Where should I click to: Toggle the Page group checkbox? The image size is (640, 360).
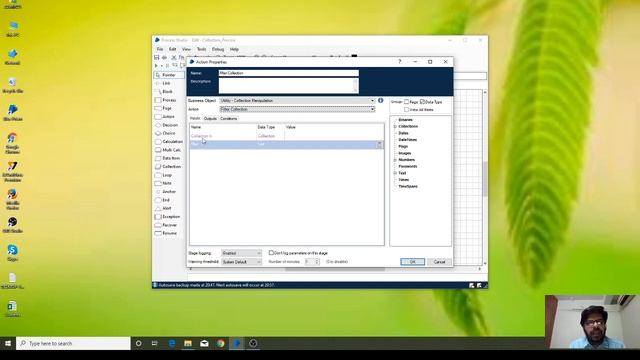[407, 102]
